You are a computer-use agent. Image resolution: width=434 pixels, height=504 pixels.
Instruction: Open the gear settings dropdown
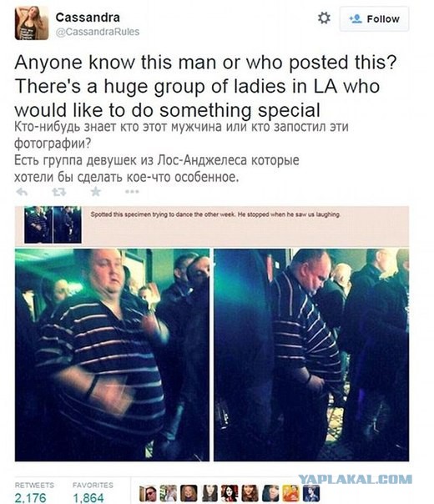point(324,18)
